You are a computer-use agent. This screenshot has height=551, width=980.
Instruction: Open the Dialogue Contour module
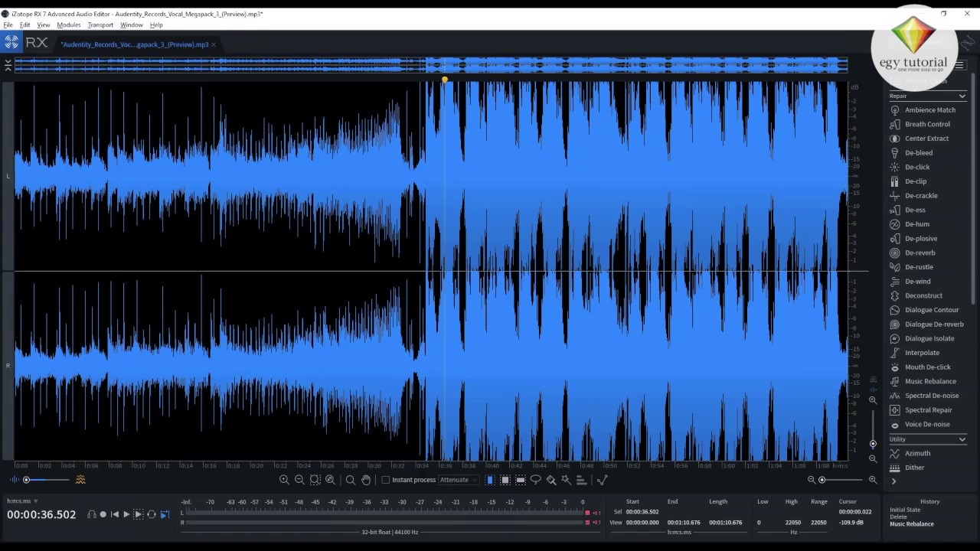click(x=924, y=310)
